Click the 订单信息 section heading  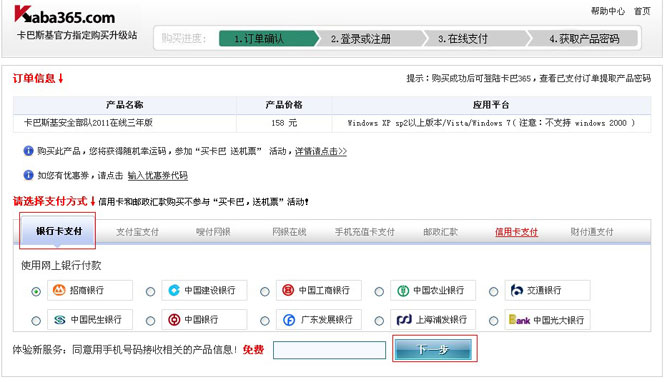coord(38,78)
